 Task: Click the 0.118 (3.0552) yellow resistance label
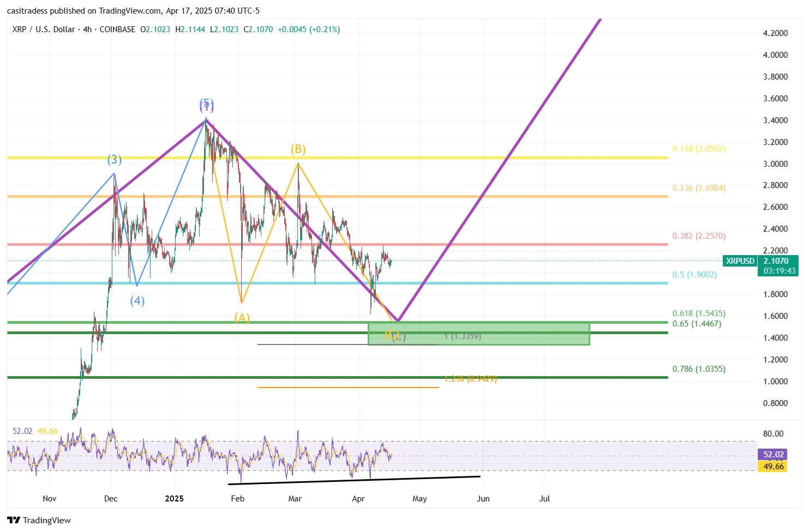coord(698,148)
